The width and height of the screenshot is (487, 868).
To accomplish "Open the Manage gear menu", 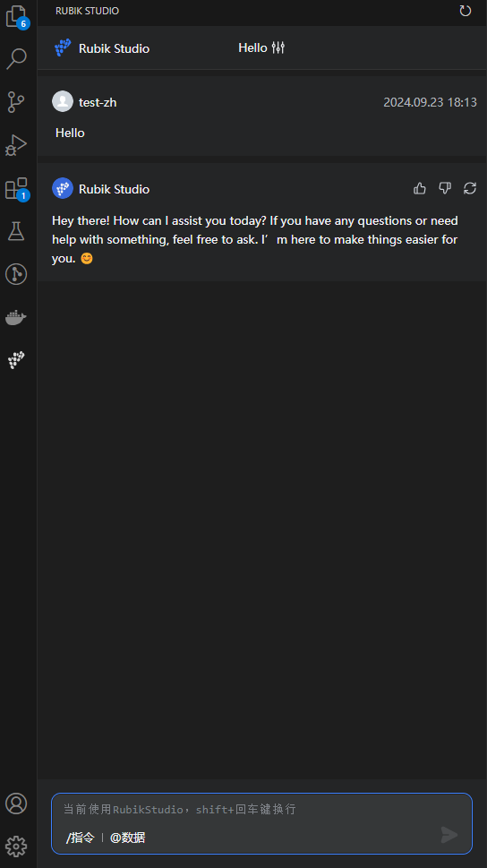I will (x=16, y=846).
